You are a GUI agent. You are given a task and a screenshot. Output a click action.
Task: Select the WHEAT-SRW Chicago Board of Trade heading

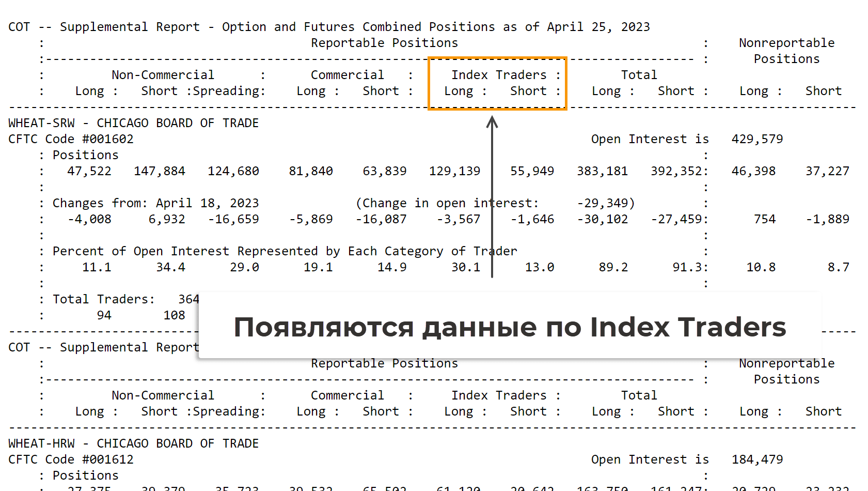[133, 123]
